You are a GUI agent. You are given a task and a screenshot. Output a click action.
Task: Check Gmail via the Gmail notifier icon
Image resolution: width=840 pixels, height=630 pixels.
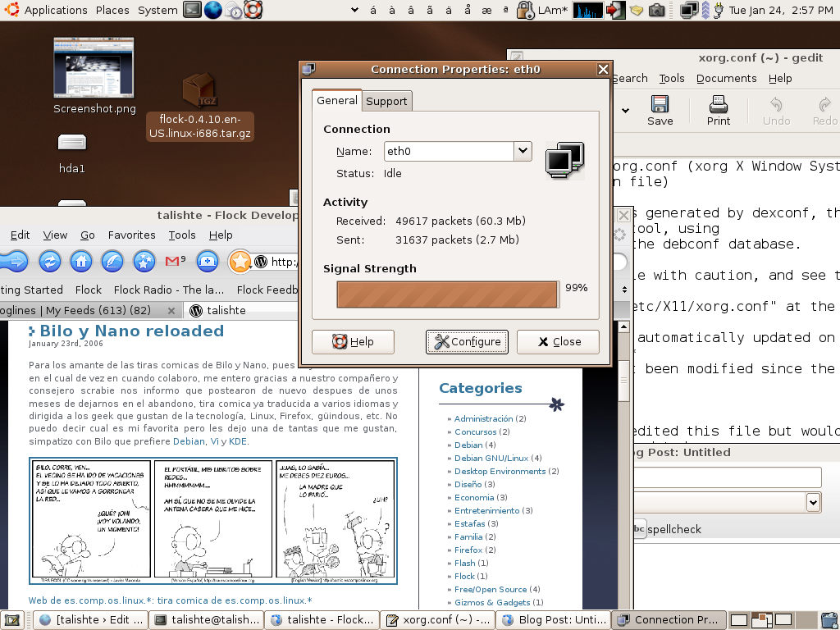coord(173,261)
